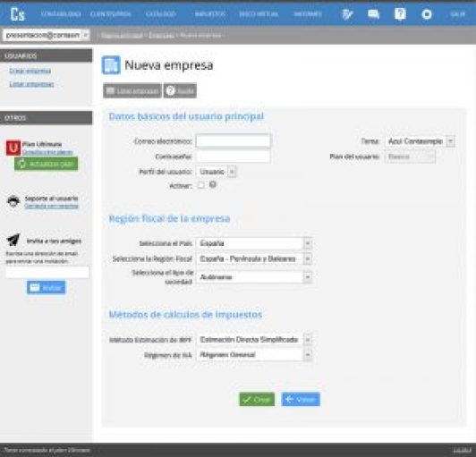Tick the Activar checkbox
The height and width of the screenshot is (457, 476).
(x=201, y=185)
